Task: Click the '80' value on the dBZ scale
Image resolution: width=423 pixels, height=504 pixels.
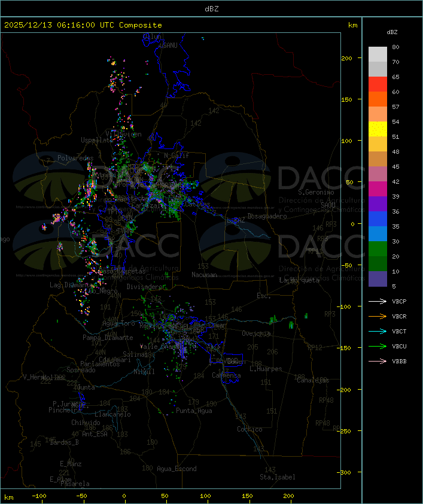Action: click(395, 47)
